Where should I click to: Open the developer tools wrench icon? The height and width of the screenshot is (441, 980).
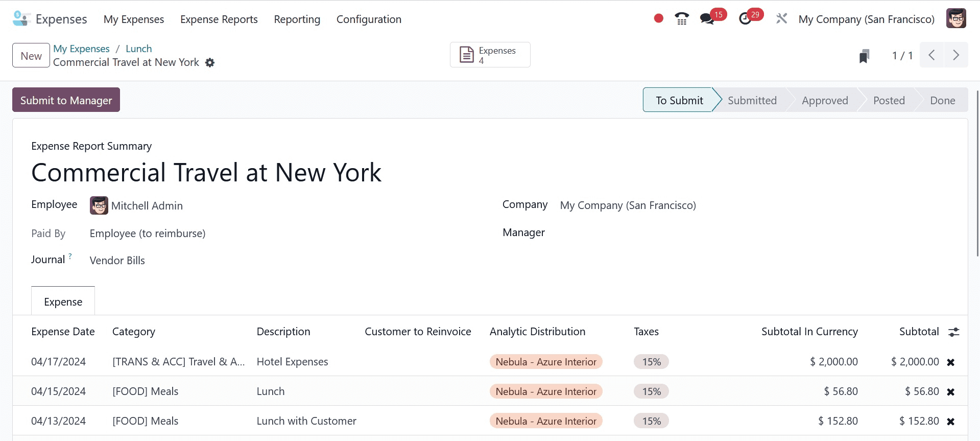tap(781, 19)
